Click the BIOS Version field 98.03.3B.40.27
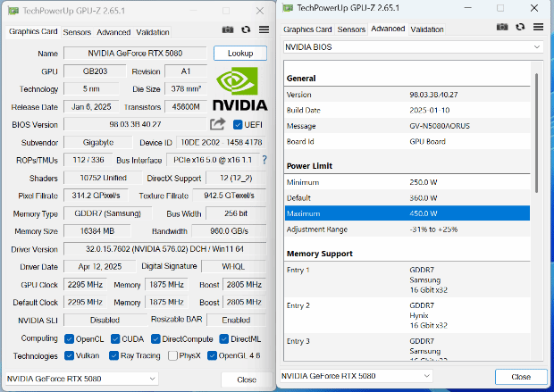 pos(135,124)
